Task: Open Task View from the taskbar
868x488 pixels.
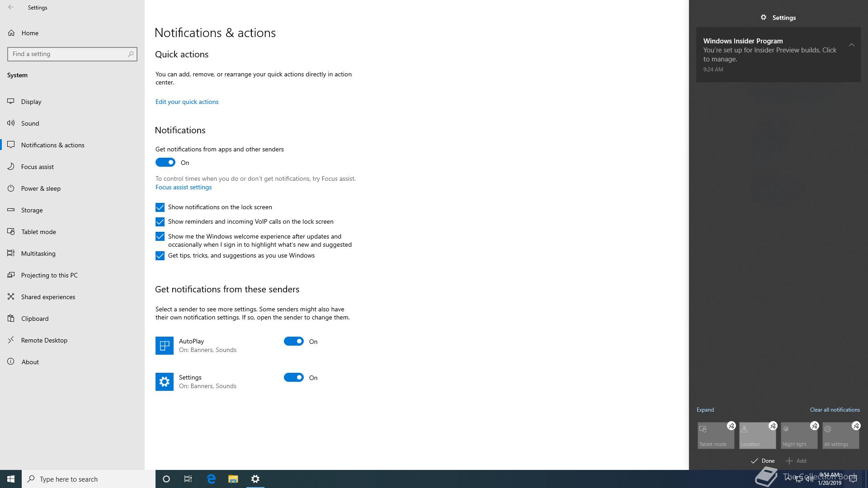Action: (x=188, y=479)
